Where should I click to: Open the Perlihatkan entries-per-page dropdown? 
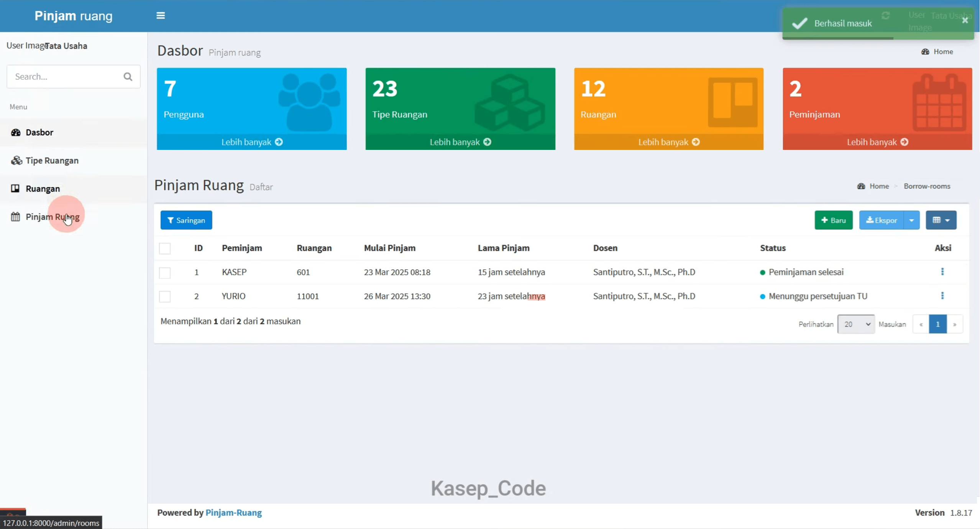tap(856, 324)
